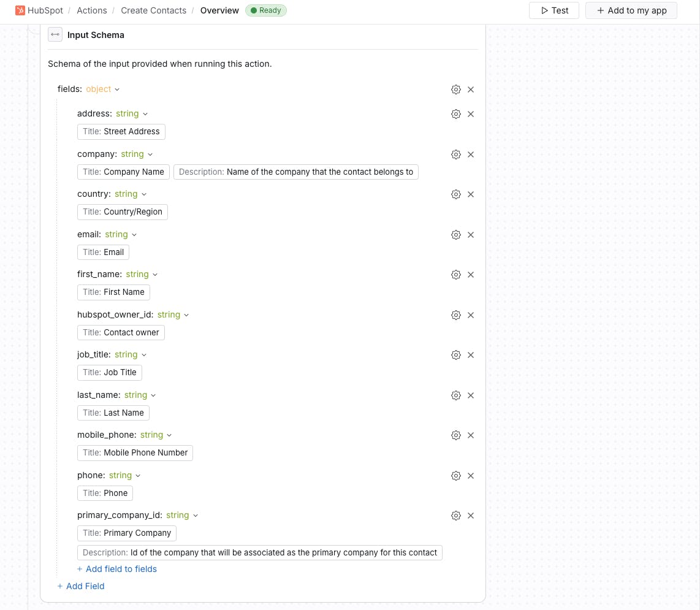Open settings gear for email field
The width and height of the screenshot is (700, 610).
coord(456,235)
